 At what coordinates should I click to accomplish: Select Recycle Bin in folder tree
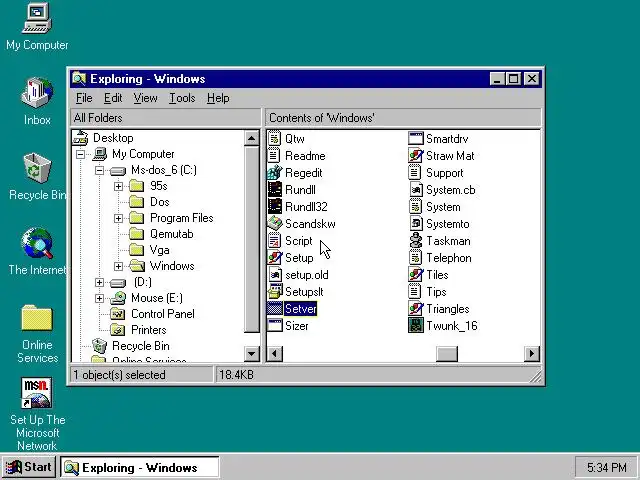click(x=141, y=346)
